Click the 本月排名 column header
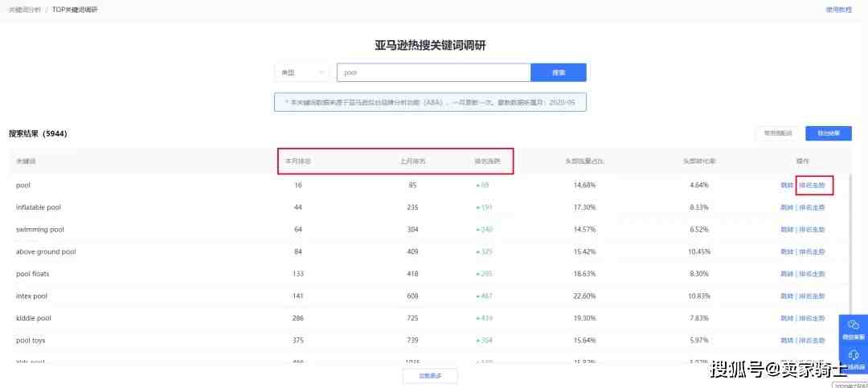The image size is (868, 388). click(x=298, y=161)
